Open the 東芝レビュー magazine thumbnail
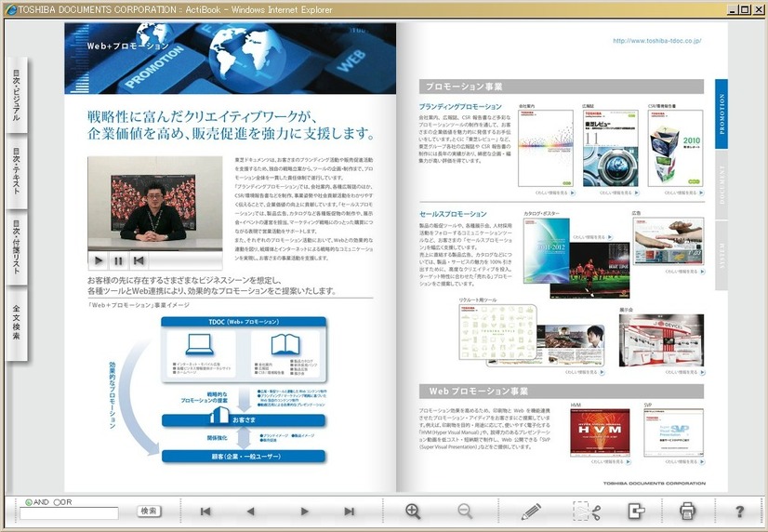Image resolution: width=768 pixels, height=532 pixels. pos(610,149)
